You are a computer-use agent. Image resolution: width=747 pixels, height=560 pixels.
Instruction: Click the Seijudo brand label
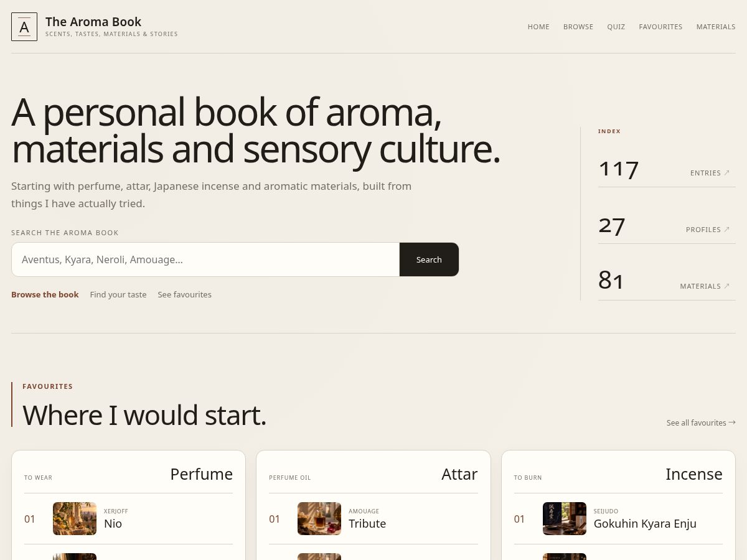point(606,511)
